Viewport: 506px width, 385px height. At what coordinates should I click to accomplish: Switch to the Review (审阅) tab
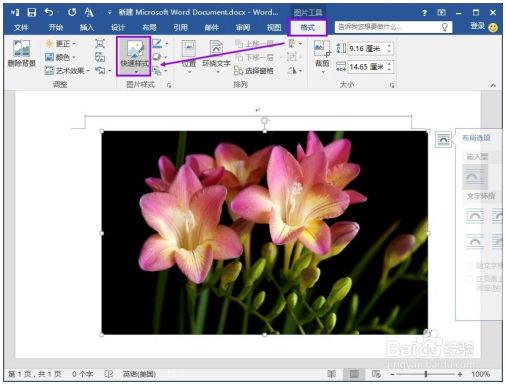(x=243, y=27)
